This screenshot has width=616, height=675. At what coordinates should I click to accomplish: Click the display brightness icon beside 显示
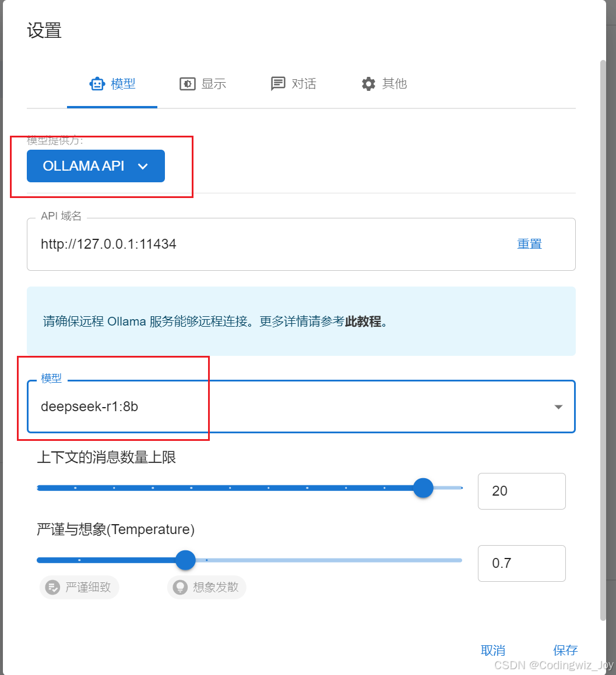click(188, 83)
